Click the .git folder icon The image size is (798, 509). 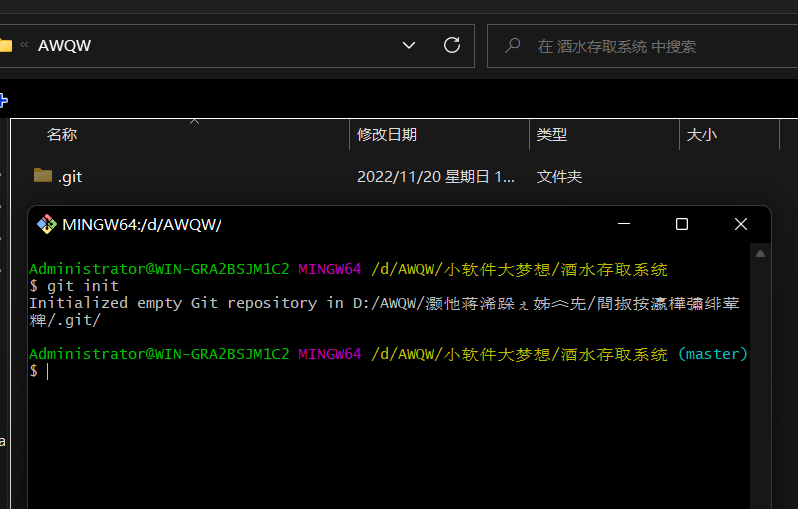coord(43,176)
